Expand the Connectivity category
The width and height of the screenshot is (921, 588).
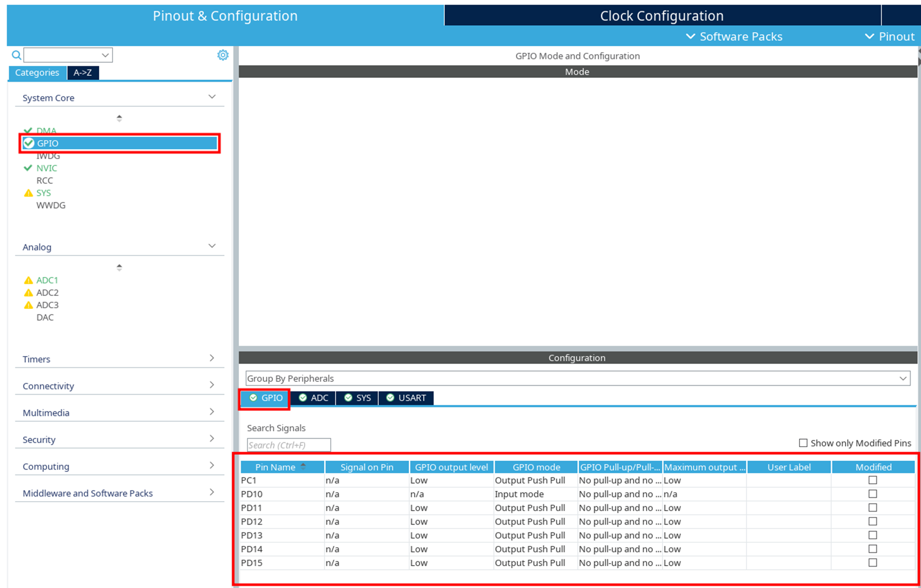point(119,385)
